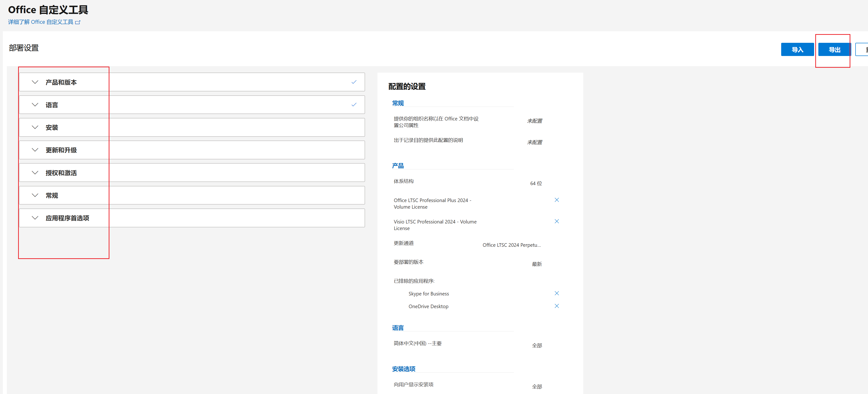
Task: Expand the 产品和版本 section chevron
Action: pos(35,82)
